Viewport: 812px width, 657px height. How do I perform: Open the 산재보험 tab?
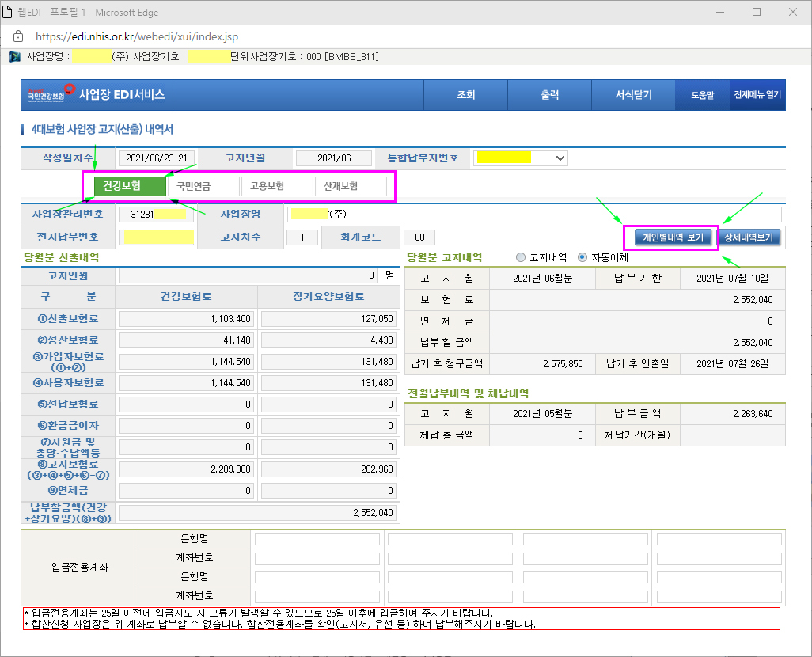click(x=350, y=187)
